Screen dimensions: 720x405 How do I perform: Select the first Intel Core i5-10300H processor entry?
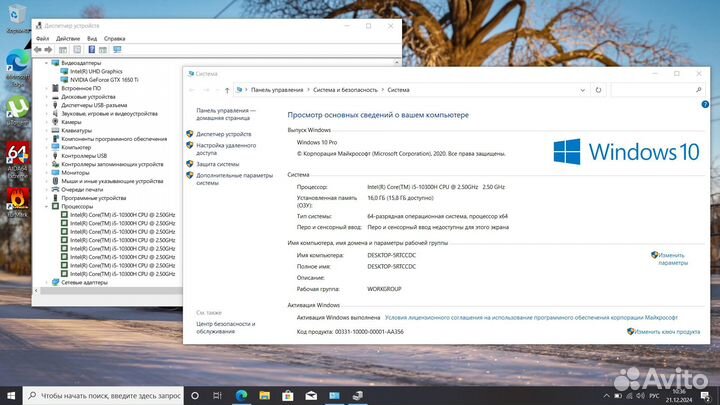pyautogui.click(x=122, y=215)
